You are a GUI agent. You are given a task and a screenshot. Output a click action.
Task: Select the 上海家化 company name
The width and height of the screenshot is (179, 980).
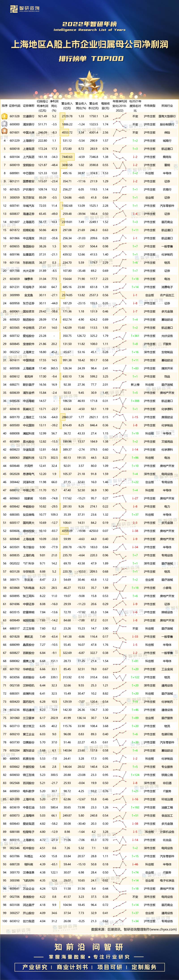[x=28, y=840]
